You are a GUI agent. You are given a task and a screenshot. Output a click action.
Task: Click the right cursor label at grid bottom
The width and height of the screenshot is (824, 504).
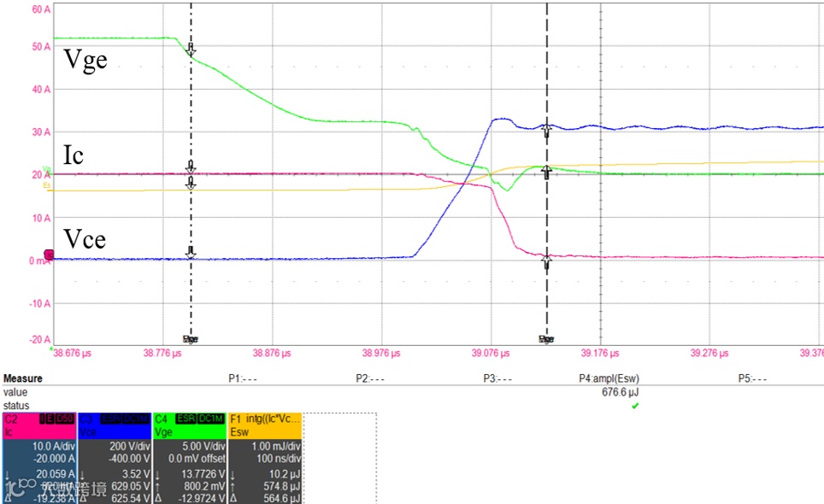click(546, 339)
